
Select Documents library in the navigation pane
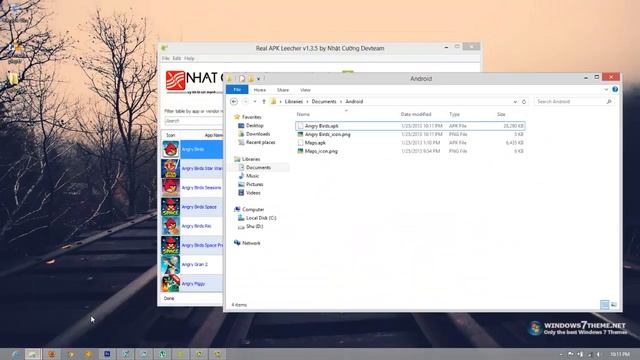tap(258, 167)
